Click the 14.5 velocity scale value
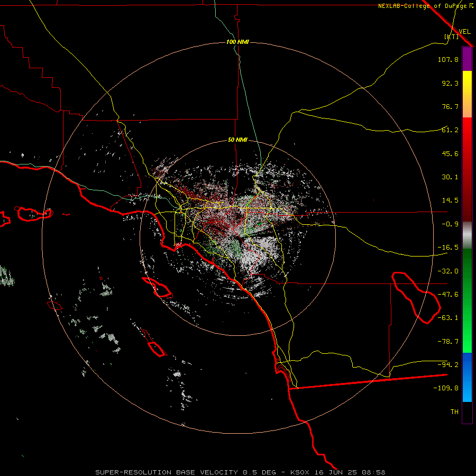The width and height of the screenshot is (476, 476). tap(450, 200)
